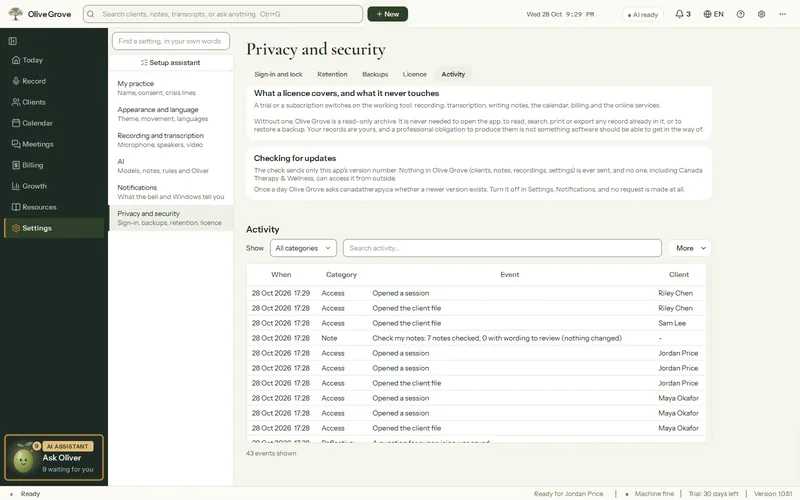Click Machine fine status entry

click(x=649, y=493)
